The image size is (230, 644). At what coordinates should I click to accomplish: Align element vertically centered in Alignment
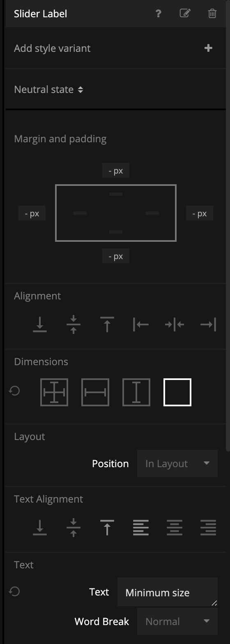click(x=74, y=324)
